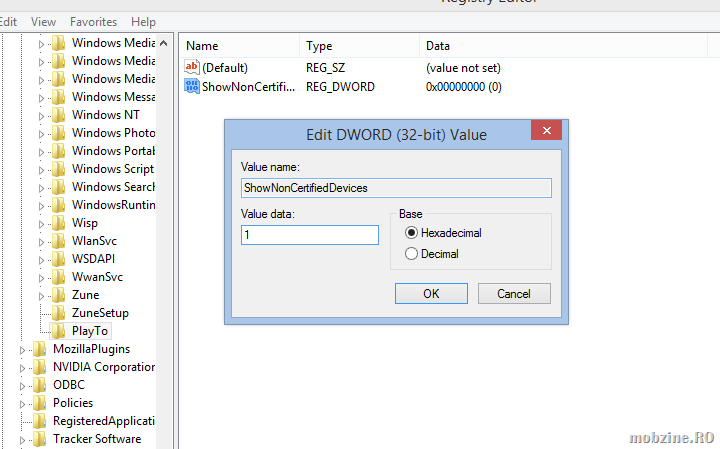
Task: Open the Edit menu
Action: [8, 22]
